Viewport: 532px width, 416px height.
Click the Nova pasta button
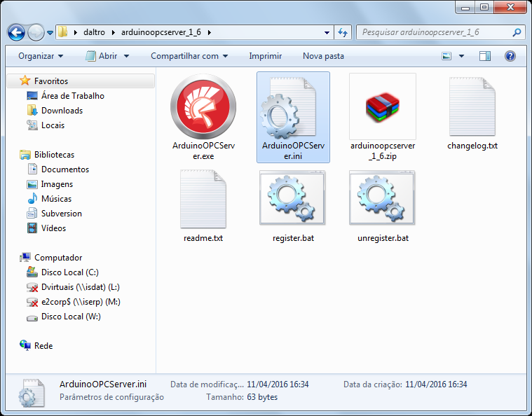[x=323, y=56]
